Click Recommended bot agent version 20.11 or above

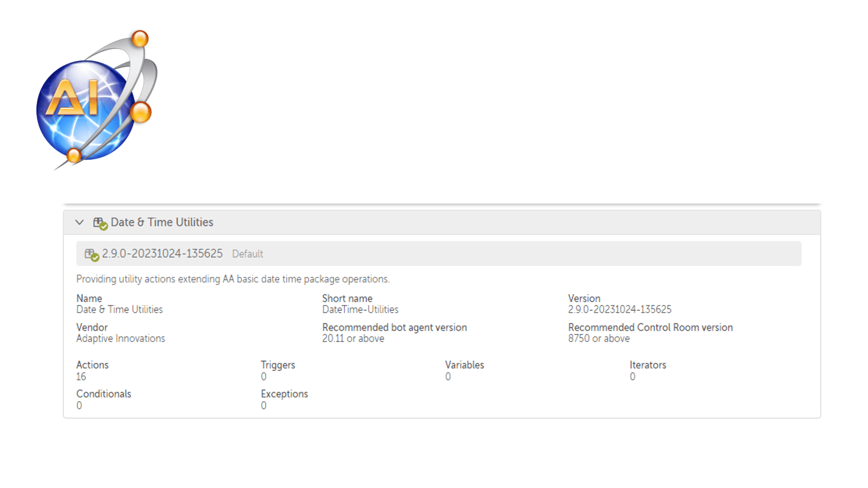click(353, 338)
